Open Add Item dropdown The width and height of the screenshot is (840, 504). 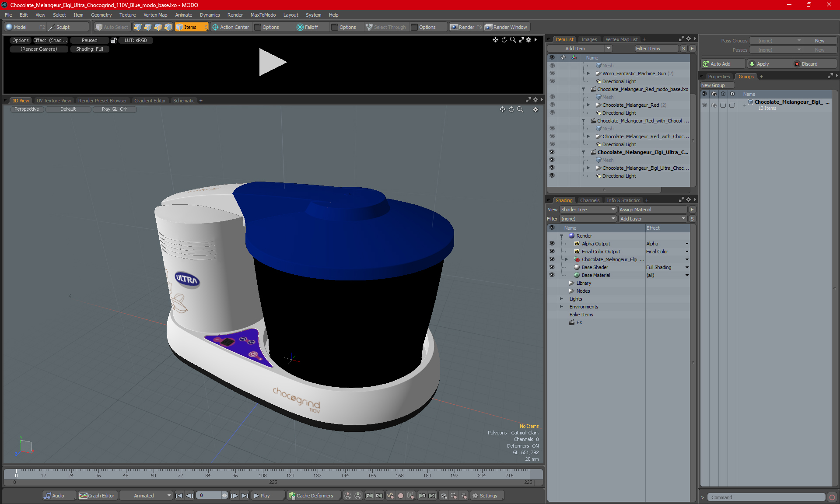609,49
